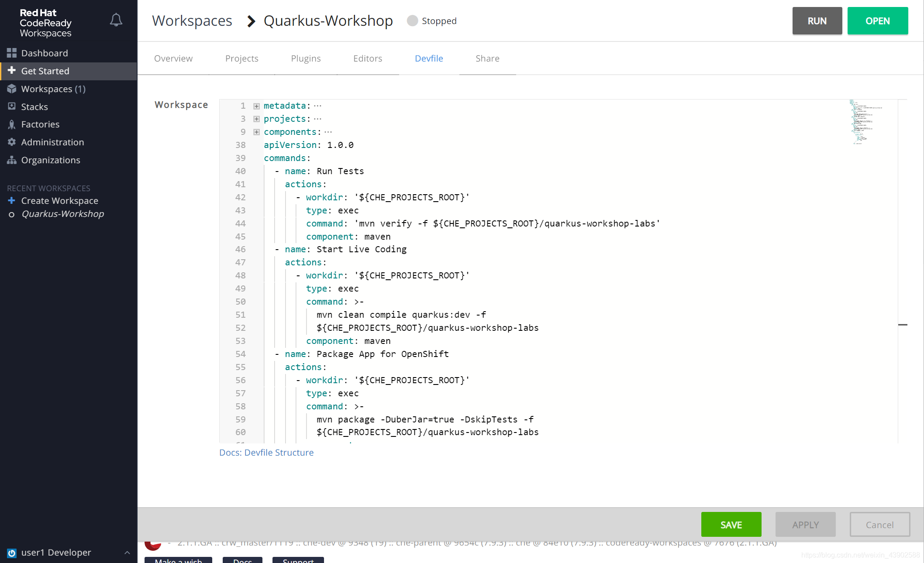The width and height of the screenshot is (924, 563).
Task: Click the Create Workspace plus icon
Action: tap(12, 200)
